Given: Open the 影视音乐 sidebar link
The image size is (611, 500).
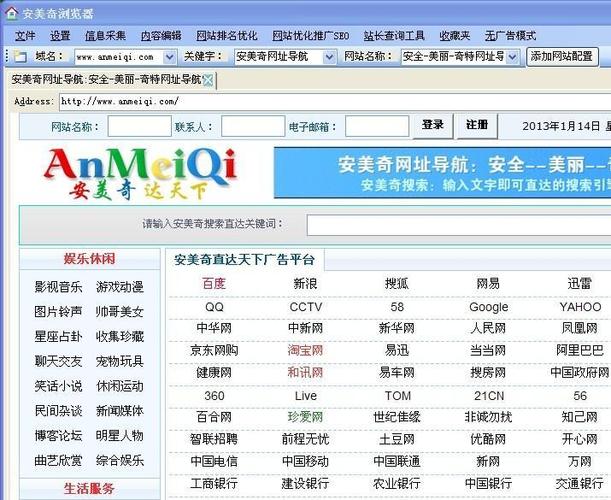Looking at the screenshot, I should 58,287.
